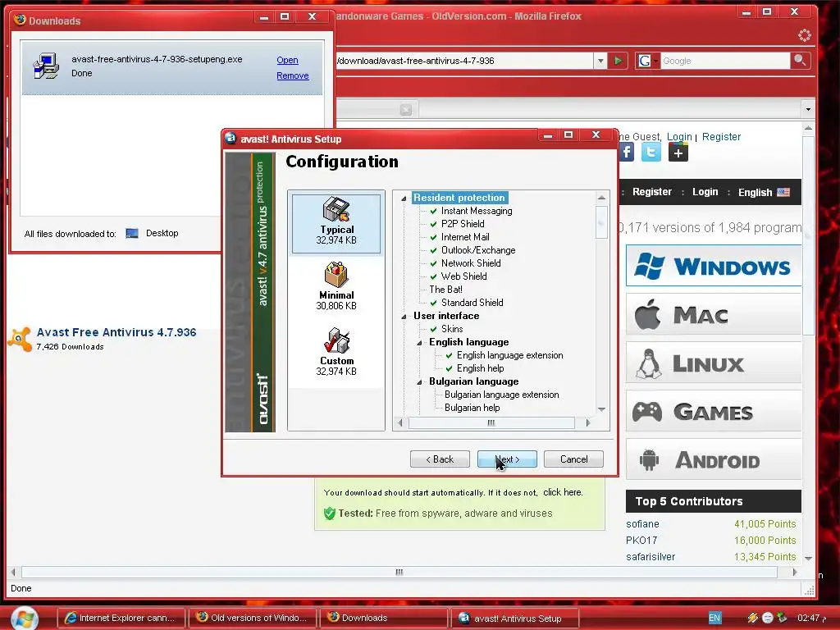Click the Twitter share icon
Image resolution: width=840 pixels, height=630 pixels.
(x=651, y=153)
